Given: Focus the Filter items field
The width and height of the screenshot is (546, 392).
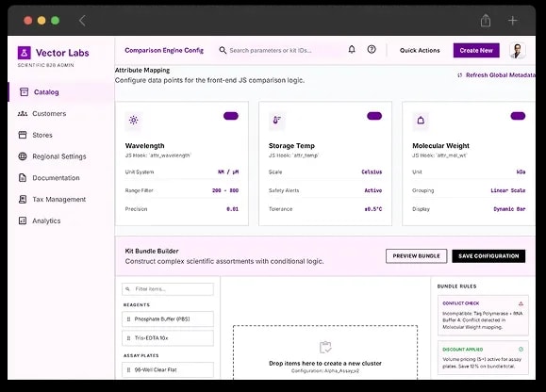Looking at the screenshot, I should point(168,289).
